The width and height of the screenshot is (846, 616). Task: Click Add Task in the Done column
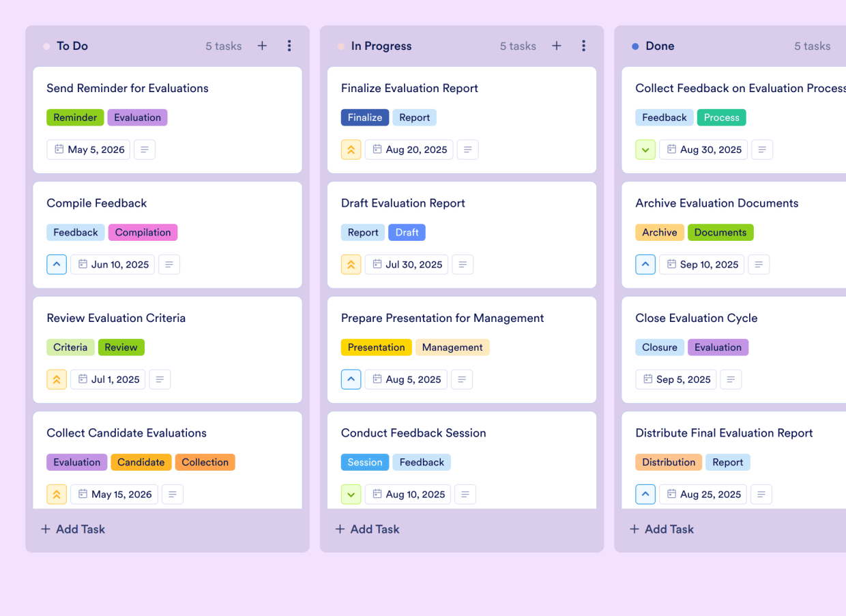tap(661, 529)
